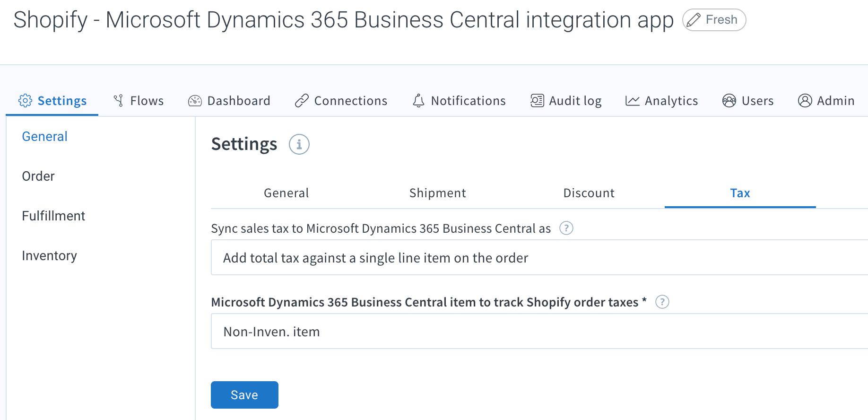Screen dimensions: 868x420
Task: Open the Analytics tab label
Action: pos(671,101)
